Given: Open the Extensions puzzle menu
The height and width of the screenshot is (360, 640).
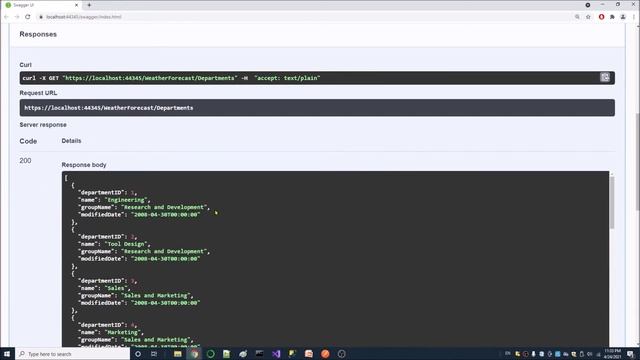Looking at the screenshot, I should click(x=612, y=17).
